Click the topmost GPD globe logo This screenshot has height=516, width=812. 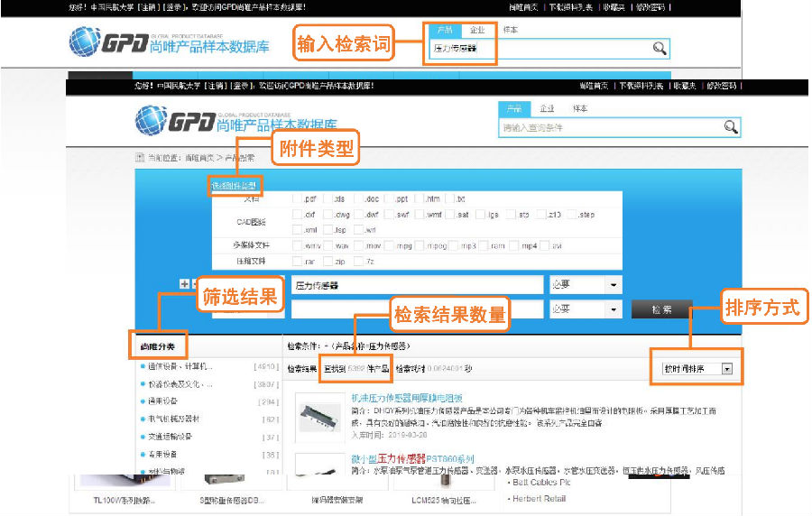pyautogui.click(x=88, y=41)
